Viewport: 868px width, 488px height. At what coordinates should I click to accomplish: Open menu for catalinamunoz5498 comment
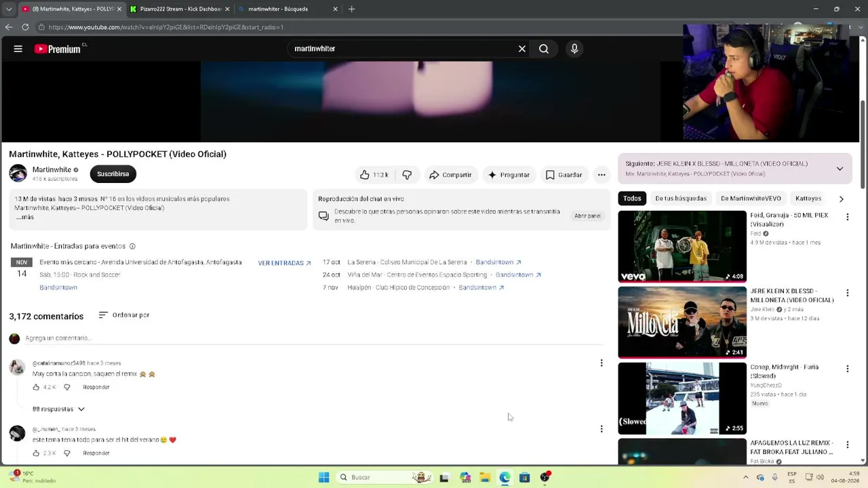click(601, 363)
